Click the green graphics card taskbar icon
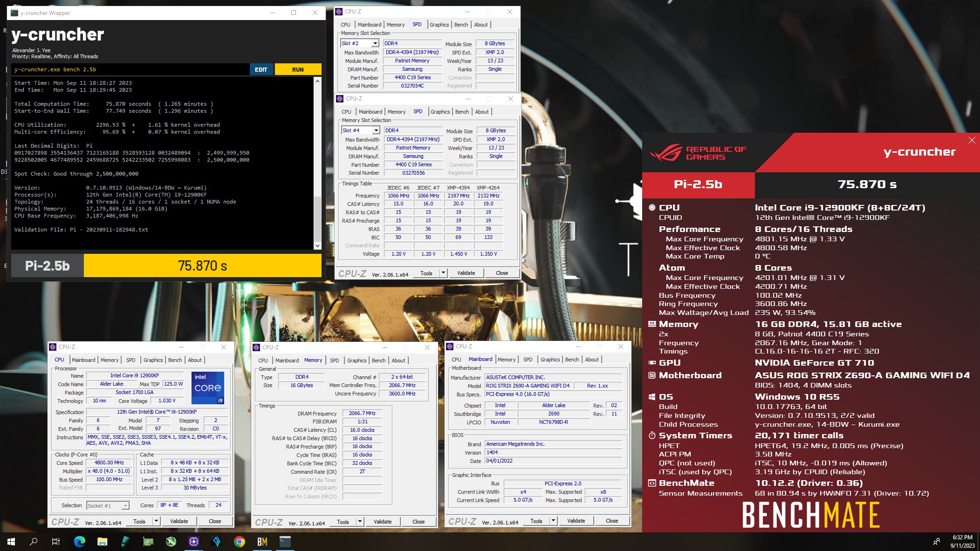 click(148, 542)
